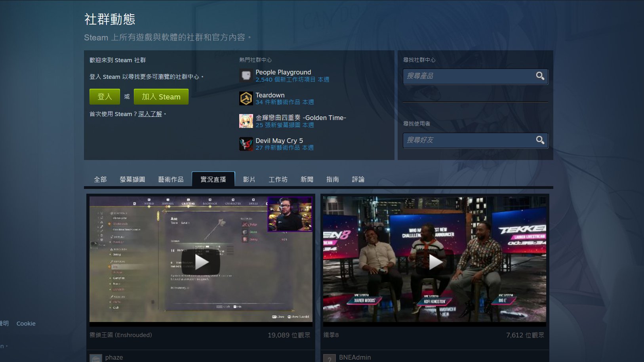Select the 全部 tab

[100, 179]
